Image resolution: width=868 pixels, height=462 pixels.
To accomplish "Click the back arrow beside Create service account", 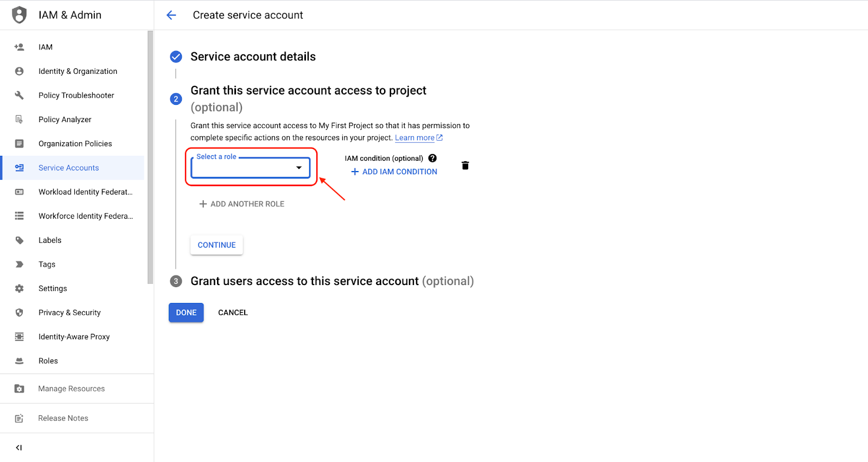I will click(171, 15).
